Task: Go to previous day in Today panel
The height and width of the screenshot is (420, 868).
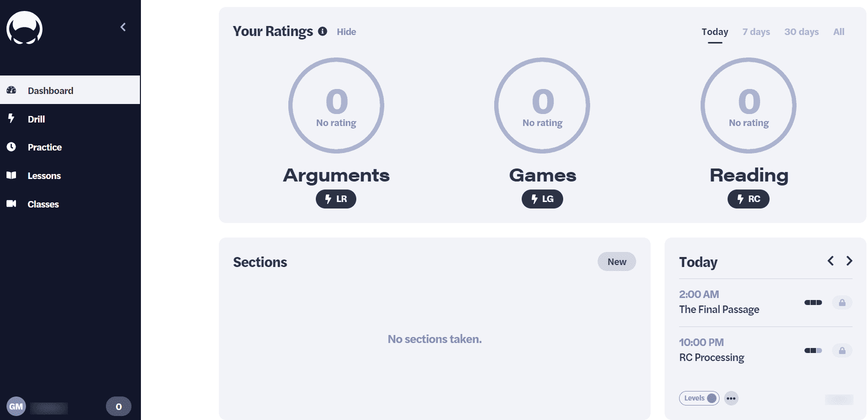Action: [x=831, y=261]
